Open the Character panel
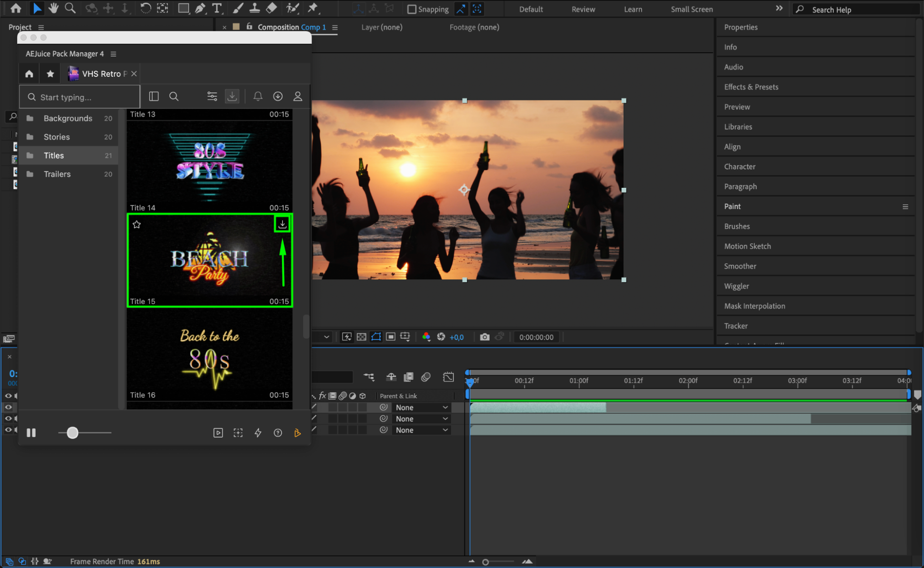 pyautogui.click(x=739, y=167)
